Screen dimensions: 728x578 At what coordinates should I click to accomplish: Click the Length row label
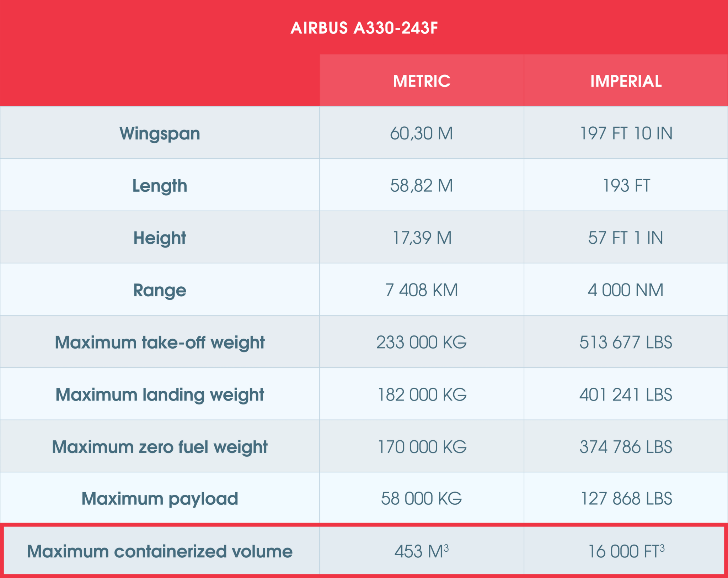tap(160, 185)
